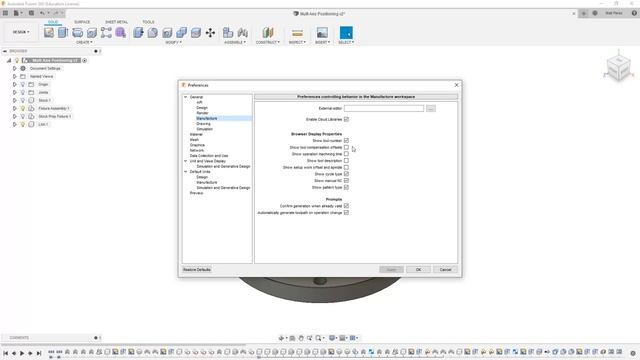
Task: Toggle Confirm generation when already valid
Action: [346, 206]
